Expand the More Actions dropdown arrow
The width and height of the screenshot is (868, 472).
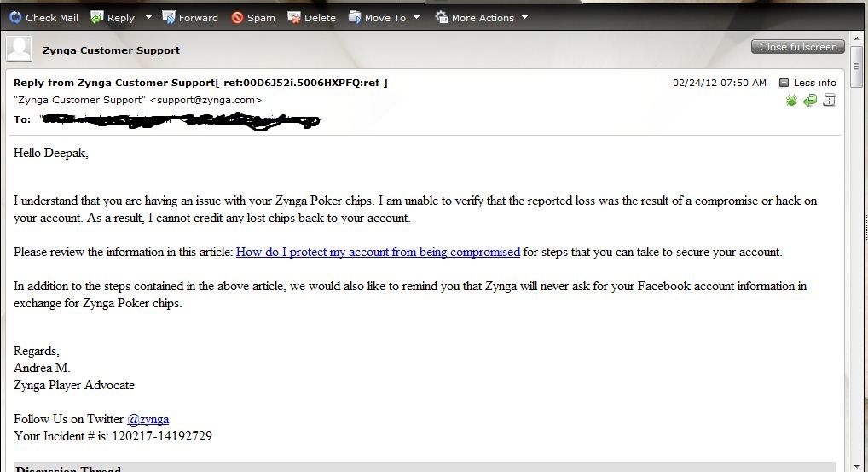524,17
